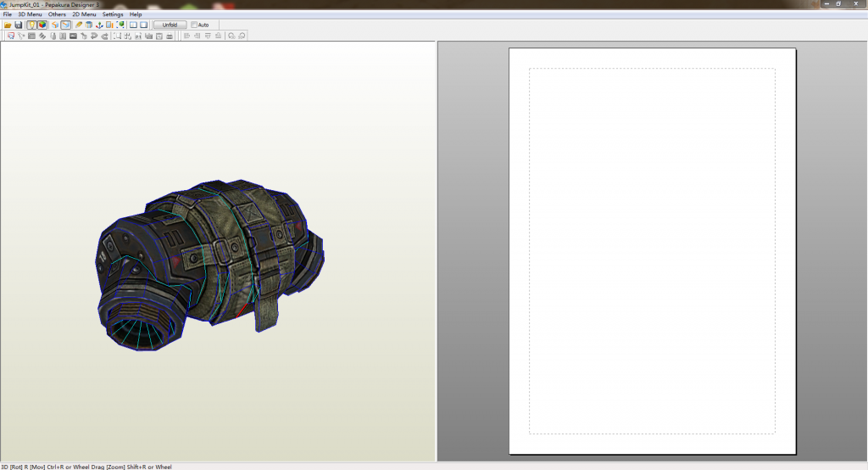Click the branching nodes tool icon
Image resolution: width=868 pixels, height=470 pixels.
(x=21, y=36)
